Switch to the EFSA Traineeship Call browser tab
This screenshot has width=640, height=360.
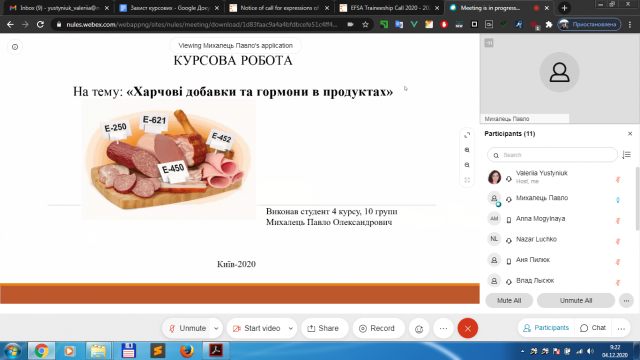pos(390,8)
